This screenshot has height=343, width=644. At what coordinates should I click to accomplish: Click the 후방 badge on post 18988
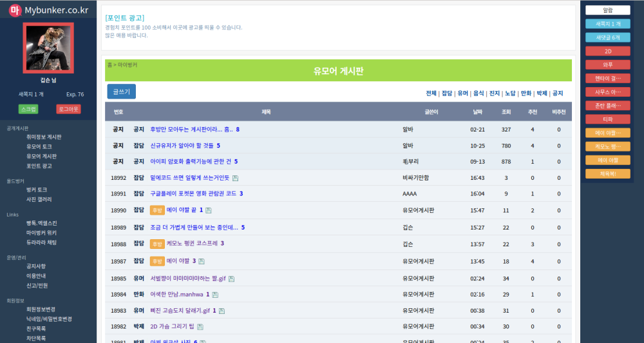157,244
